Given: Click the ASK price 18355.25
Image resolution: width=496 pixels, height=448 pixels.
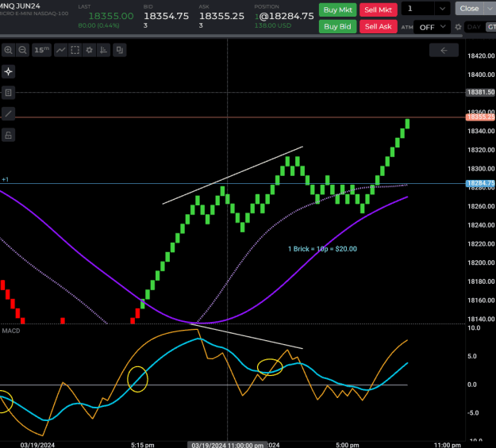Looking at the screenshot, I should [221, 16].
